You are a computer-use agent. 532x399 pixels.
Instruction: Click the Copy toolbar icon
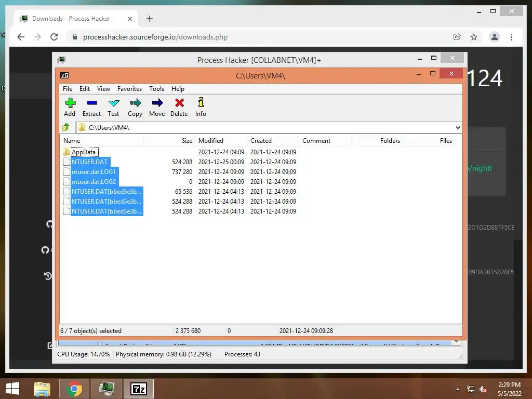tap(135, 103)
